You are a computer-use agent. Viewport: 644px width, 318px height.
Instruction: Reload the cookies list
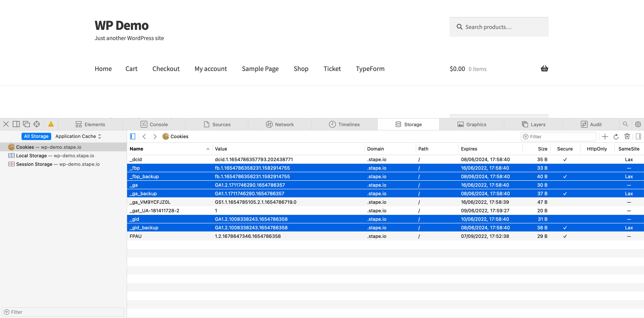(x=616, y=137)
